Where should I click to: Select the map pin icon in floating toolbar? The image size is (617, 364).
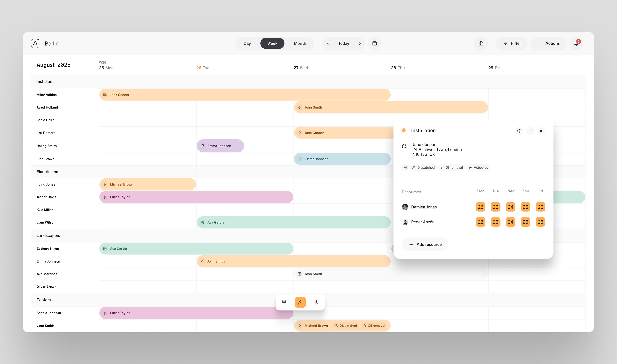tap(316, 302)
